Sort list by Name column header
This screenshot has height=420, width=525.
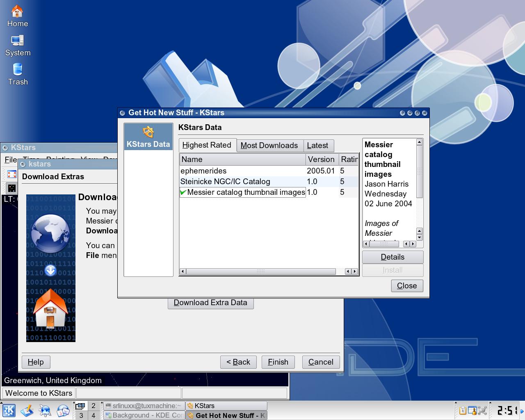click(x=242, y=160)
